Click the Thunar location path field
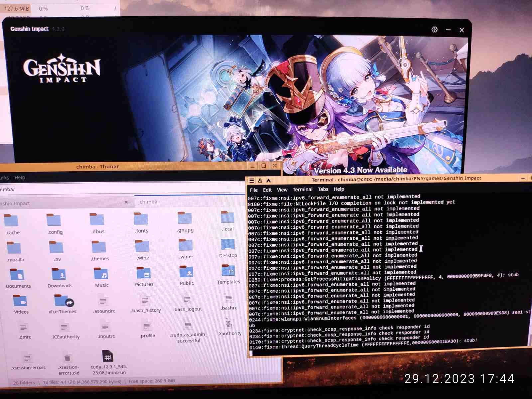Image resolution: width=532 pixels, height=399 pixels. 122,189
